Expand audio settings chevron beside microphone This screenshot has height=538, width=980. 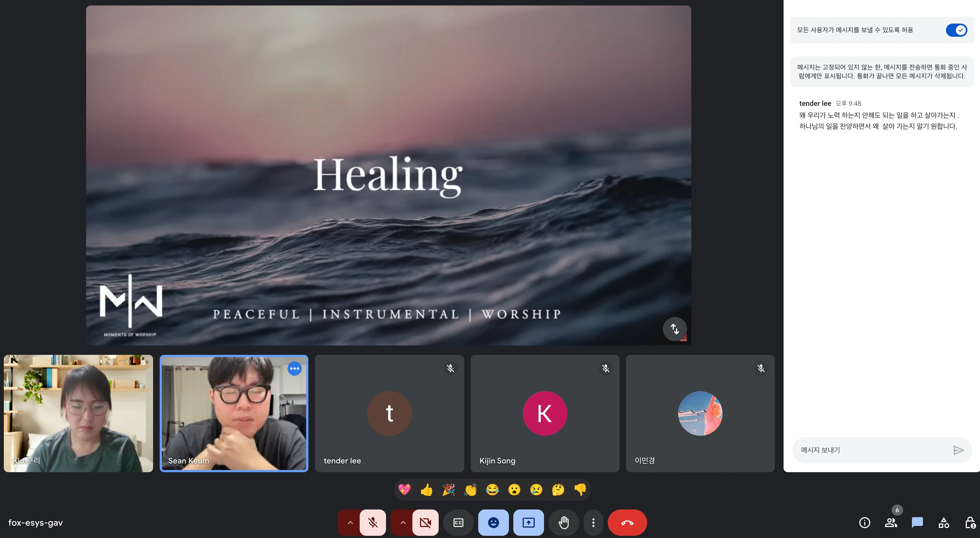350,522
